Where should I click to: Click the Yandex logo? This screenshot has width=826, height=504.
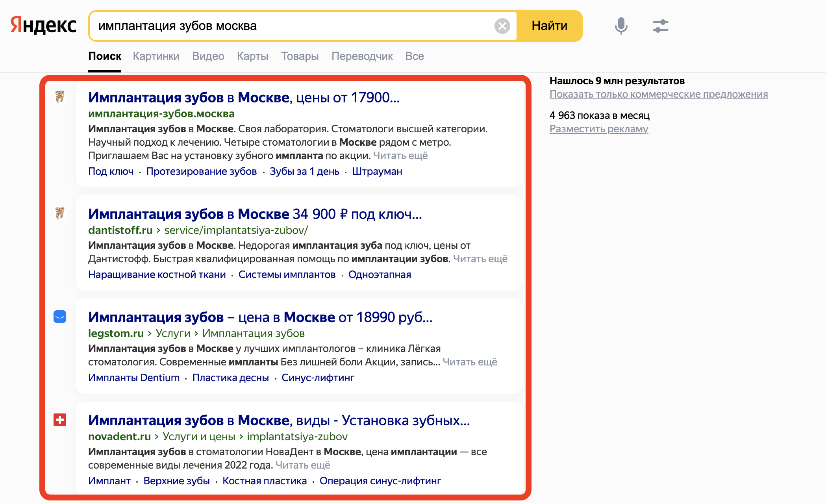coord(43,26)
